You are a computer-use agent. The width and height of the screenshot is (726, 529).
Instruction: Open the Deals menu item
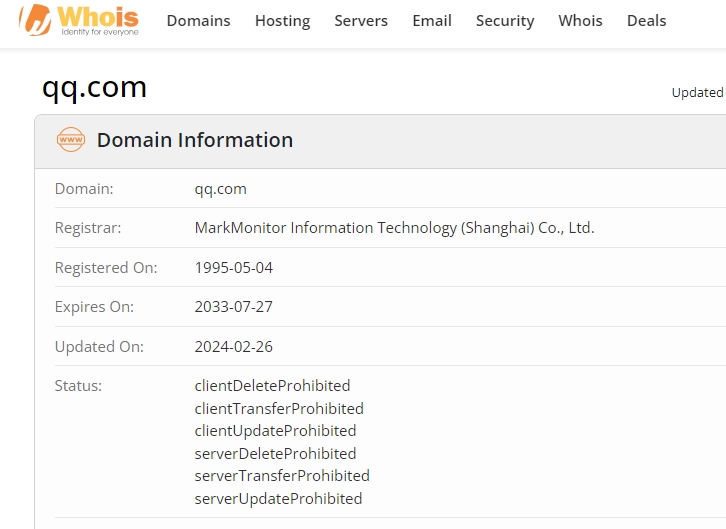(x=646, y=21)
